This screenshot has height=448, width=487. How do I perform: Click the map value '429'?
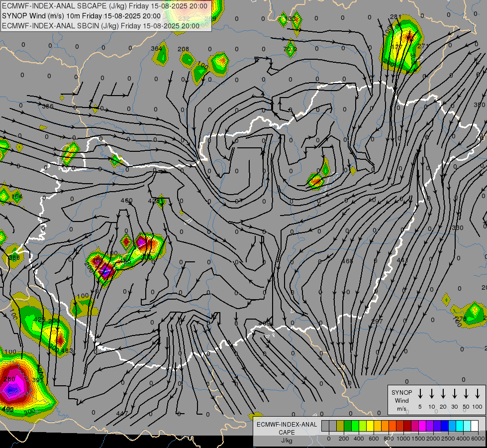click(39, 320)
